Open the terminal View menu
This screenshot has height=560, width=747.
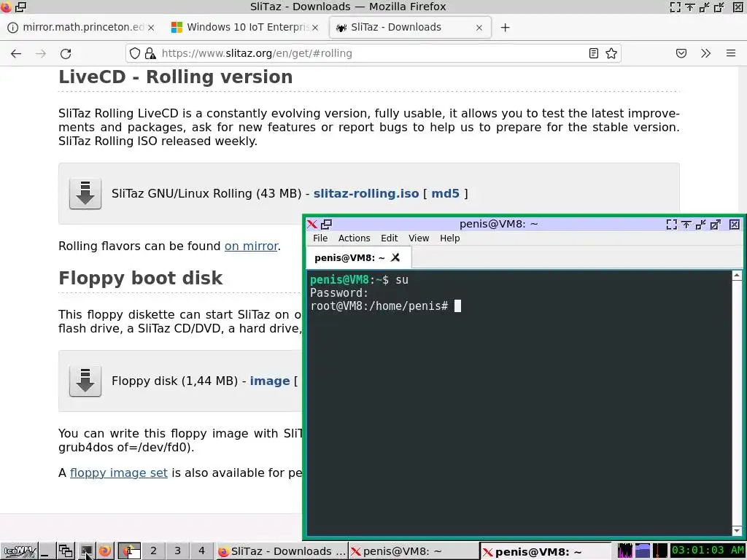pos(419,238)
